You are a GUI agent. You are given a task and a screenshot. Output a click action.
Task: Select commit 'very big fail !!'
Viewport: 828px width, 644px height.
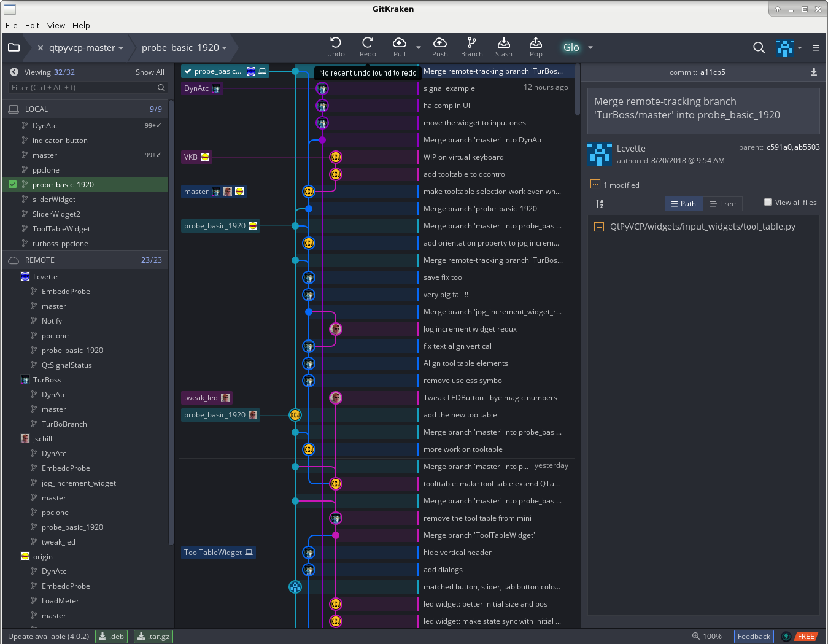click(446, 295)
